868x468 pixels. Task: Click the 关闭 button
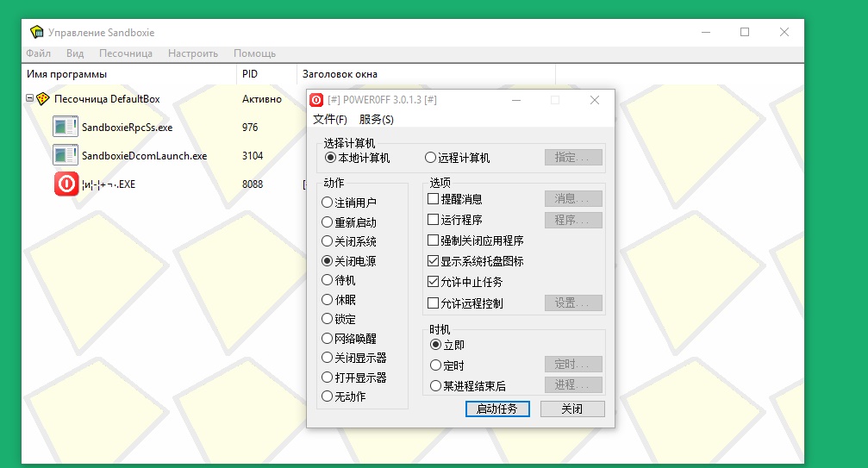[x=572, y=409]
